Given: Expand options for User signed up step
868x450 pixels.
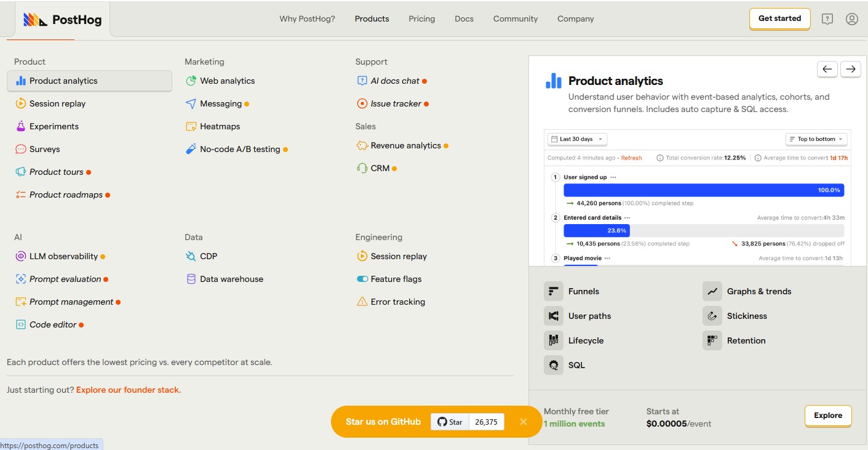Looking at the screenshot, I should click(613, 177).
